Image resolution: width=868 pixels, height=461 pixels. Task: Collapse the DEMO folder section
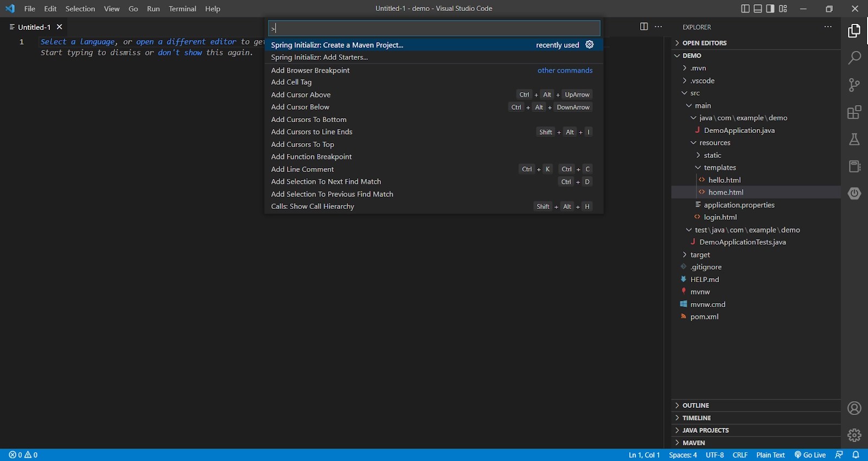pos(756,55)
